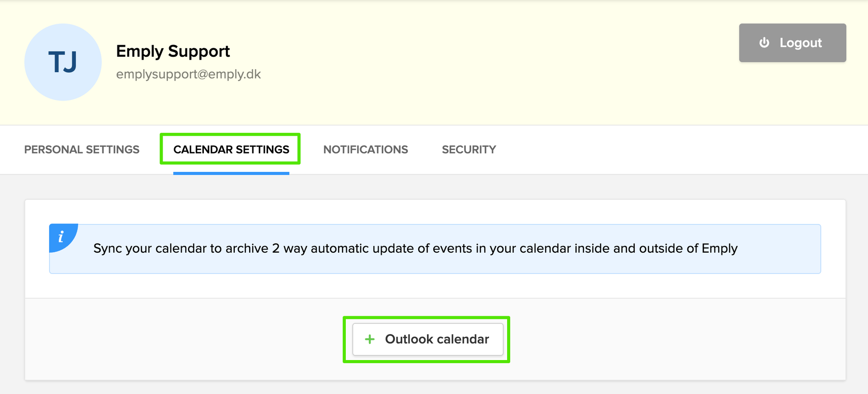This screenshot has height=394, width=868.
Task: Click the white card area above info banner
Action: click(x=430, y=211)
